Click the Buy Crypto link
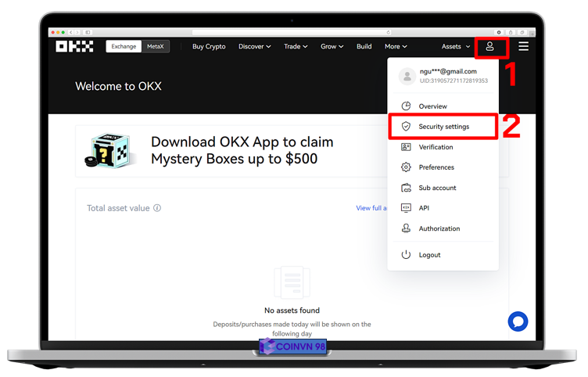588x377 pixels. 209,47
